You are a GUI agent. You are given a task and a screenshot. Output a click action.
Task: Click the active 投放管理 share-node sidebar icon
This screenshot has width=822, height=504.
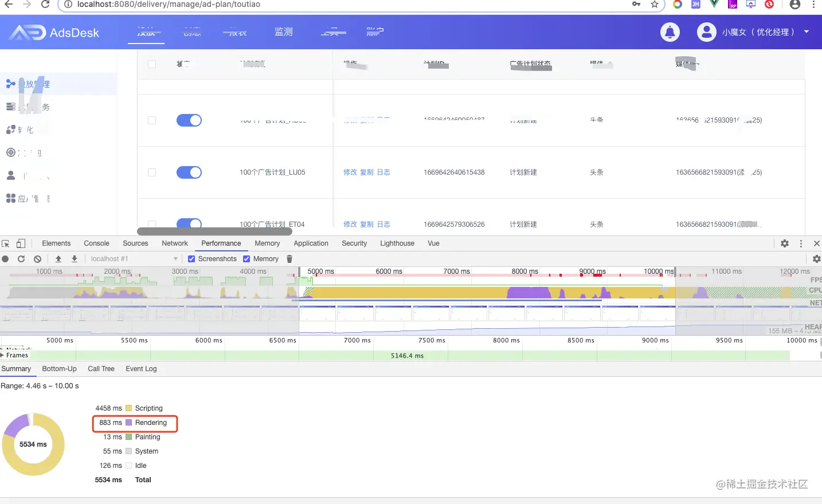point(11,84)
